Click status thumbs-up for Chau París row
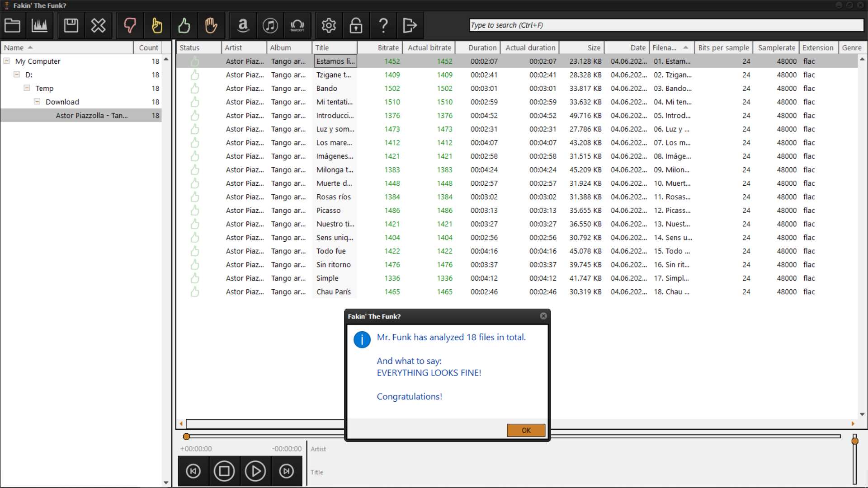Screen dimensions: 868x488 pos(195,291)
